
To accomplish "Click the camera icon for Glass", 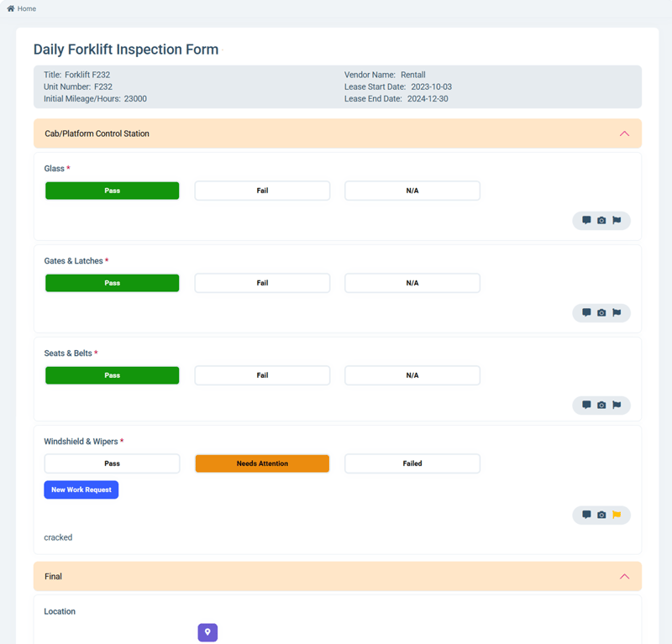I will pyautogui.click(x=601, y=221).
